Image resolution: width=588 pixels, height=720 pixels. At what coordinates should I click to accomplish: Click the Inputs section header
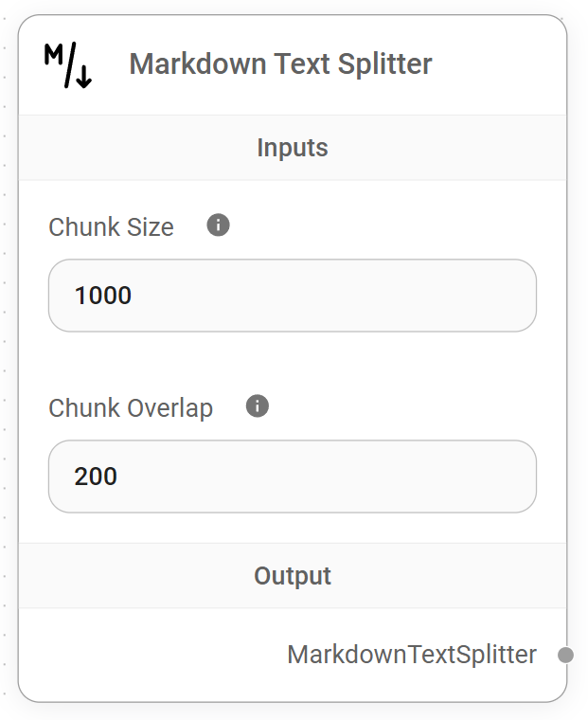pos(293,148)
